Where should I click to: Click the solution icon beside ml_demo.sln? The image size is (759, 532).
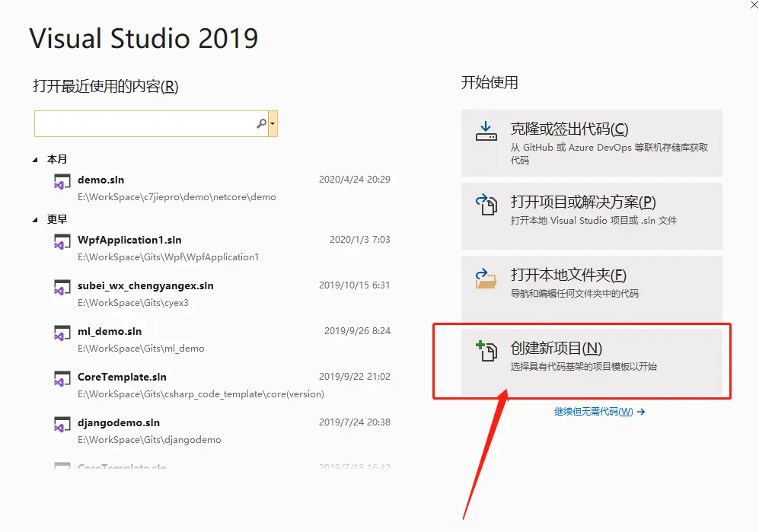[x=62, y=333]
